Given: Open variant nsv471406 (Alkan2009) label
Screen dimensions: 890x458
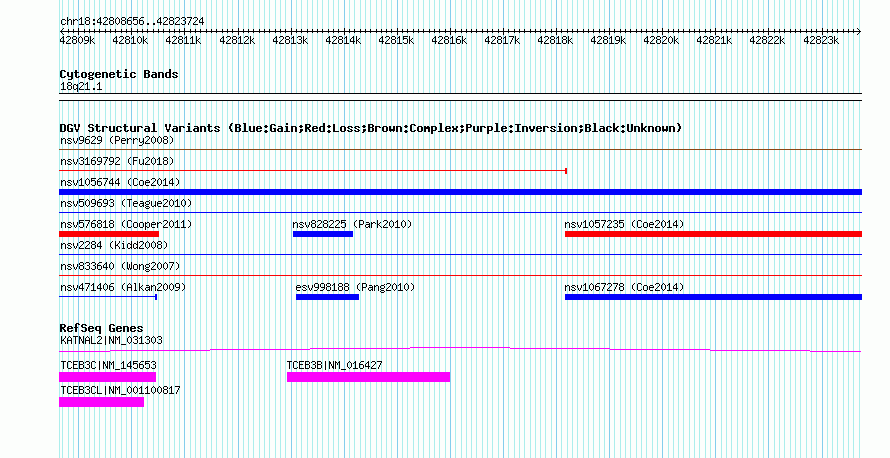Looking at the screenshot, I should 123,287.
